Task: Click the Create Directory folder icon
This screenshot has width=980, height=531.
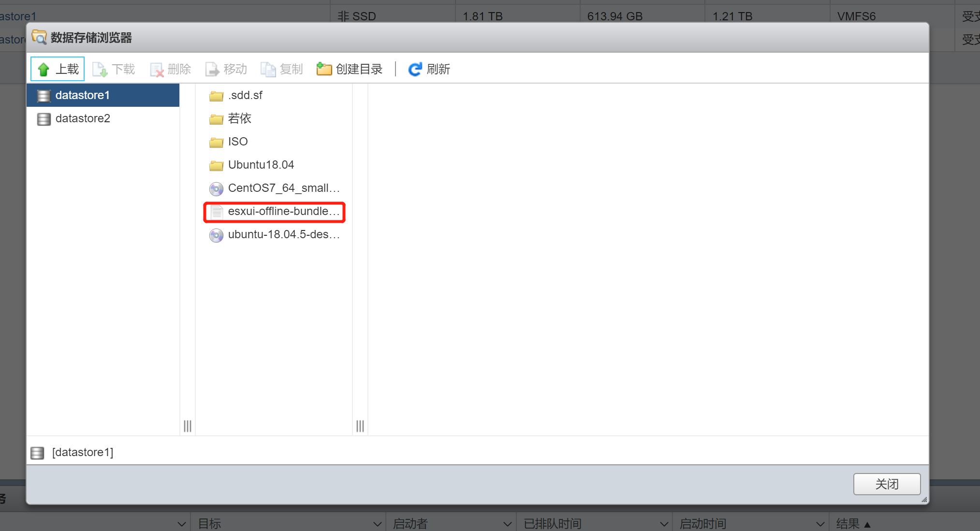Action: tap(324, 69)
